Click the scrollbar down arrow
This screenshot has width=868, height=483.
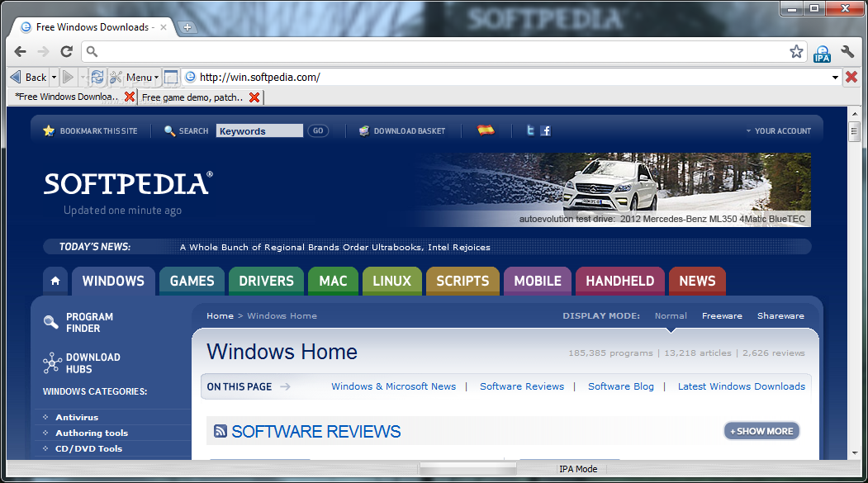[x=855, y=453]
